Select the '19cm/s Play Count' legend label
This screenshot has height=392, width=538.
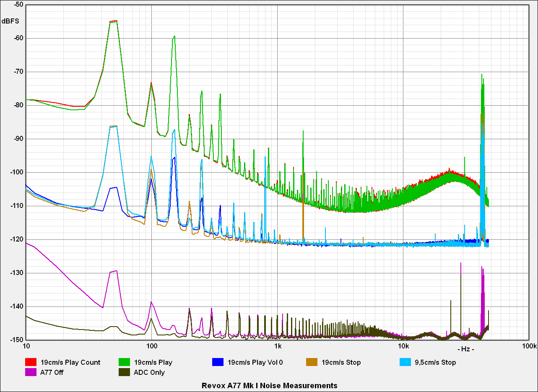click(70, 362)
